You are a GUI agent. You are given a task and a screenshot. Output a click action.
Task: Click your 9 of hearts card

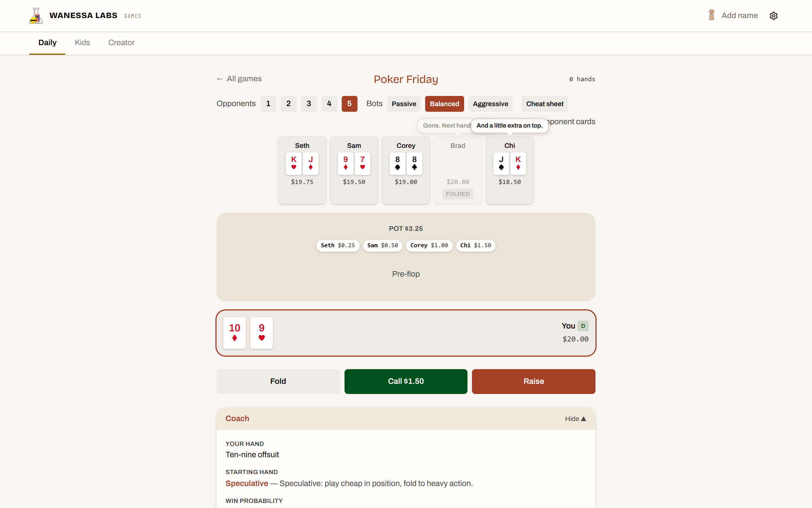click(262, 333)
